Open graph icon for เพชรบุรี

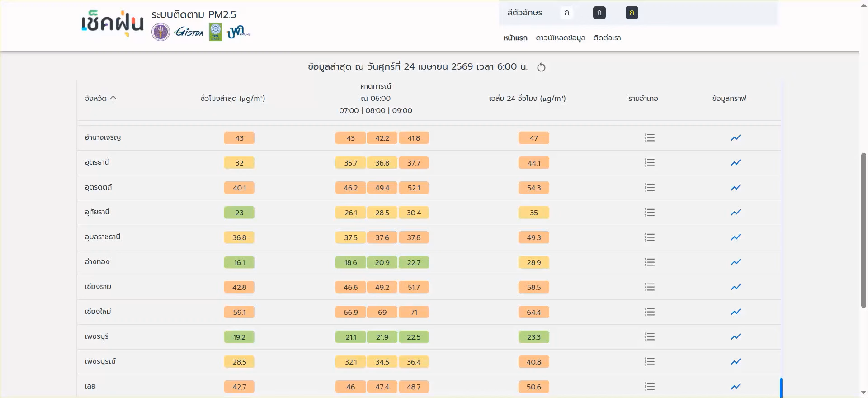736,337
